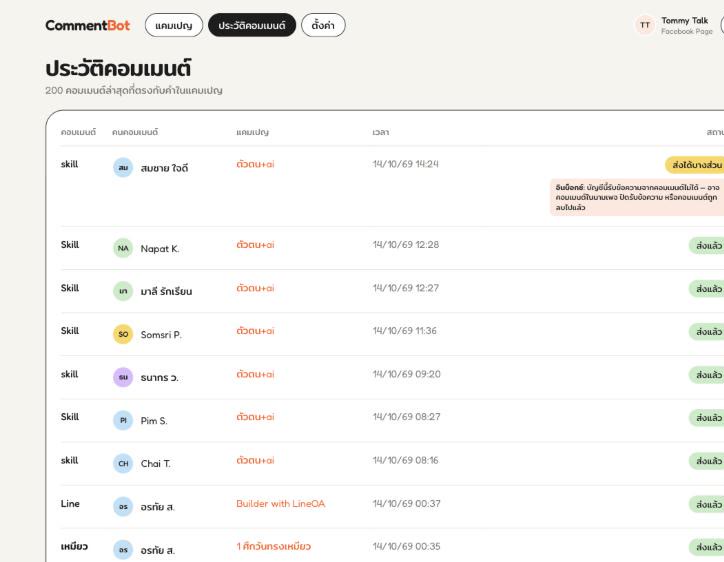Select the name ธนากร ว.
This screenshot has width=724, height=562.
coord(159,377)
